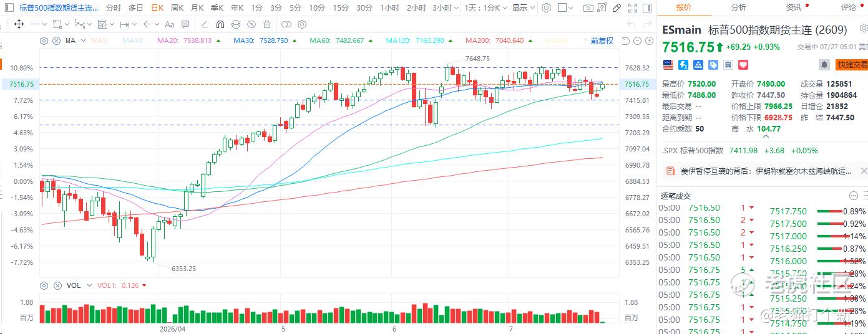The image size is (868, 334).
Task: Switch to the 分析 tab
Action: [x=739, y=7]
